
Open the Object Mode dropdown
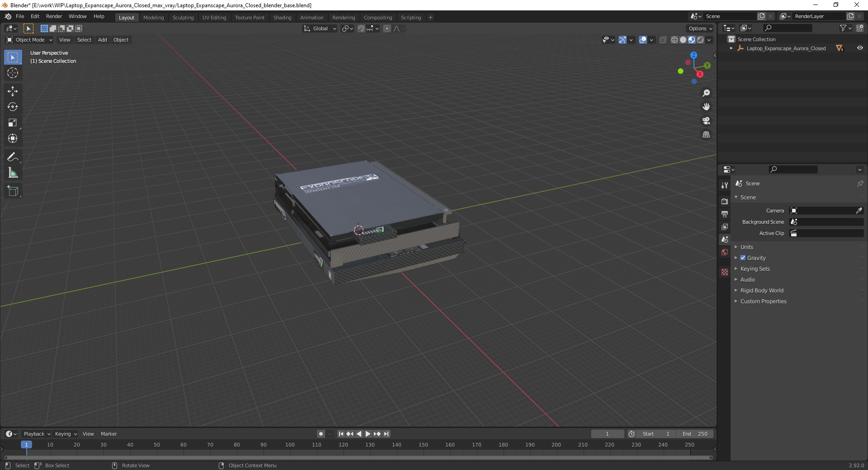click(29, 40)
